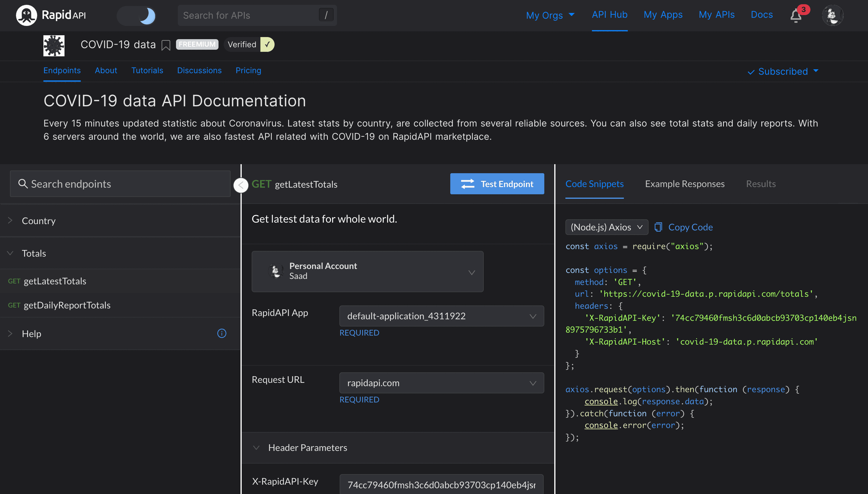Collapse the Totals endpoint group
This screenshot has width=868, height=494.
(x=120, y=253)
